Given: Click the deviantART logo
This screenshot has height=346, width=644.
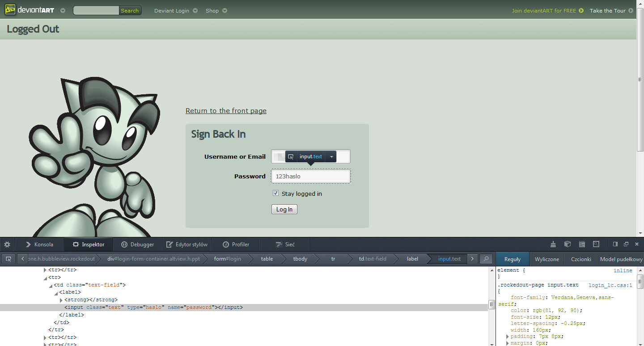Looking at the screenshot, I should click(30, 9).
